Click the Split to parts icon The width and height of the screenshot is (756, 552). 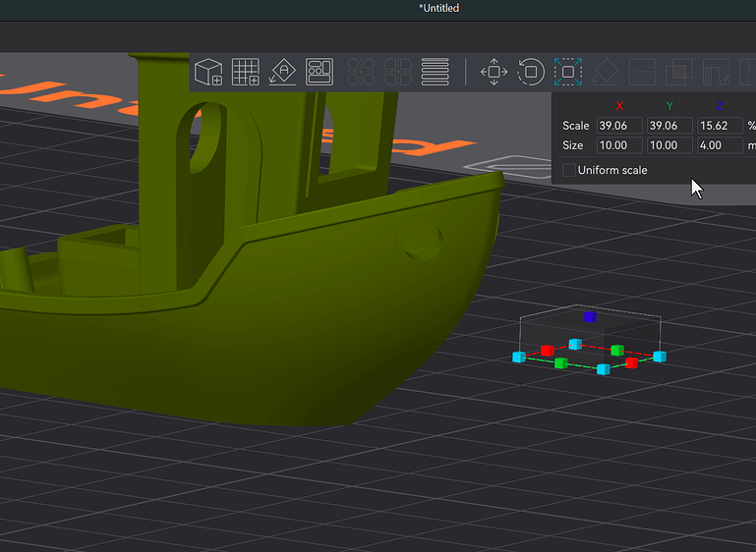tap(398, 72)
